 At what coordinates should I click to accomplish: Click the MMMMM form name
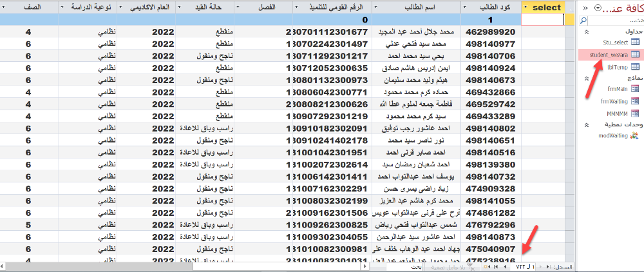click(618, 113)
